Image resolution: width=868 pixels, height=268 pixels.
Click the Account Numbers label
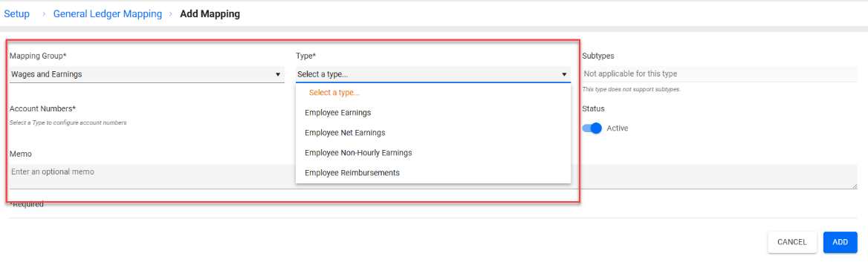coord(42,108)
